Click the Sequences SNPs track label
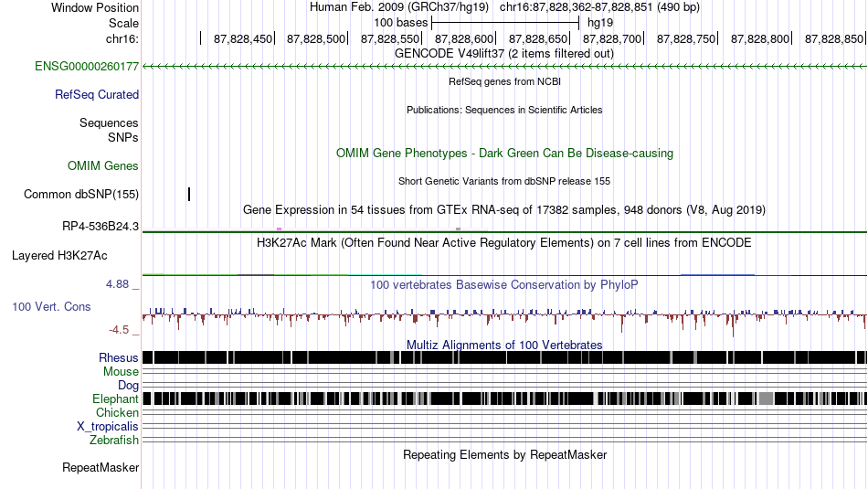The width and height of the screenshot is (868, 489). (109, 130)
